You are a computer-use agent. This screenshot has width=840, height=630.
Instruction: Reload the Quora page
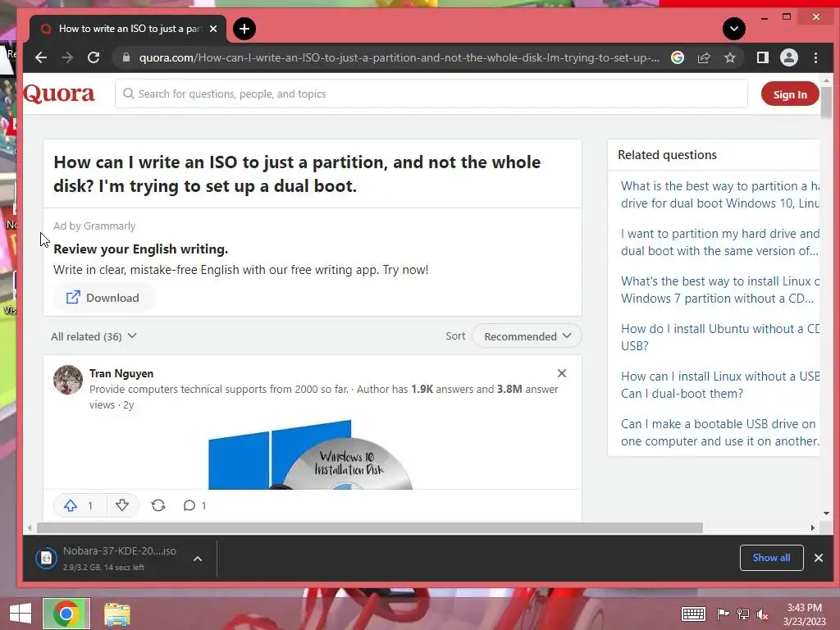tap(94, 58)
